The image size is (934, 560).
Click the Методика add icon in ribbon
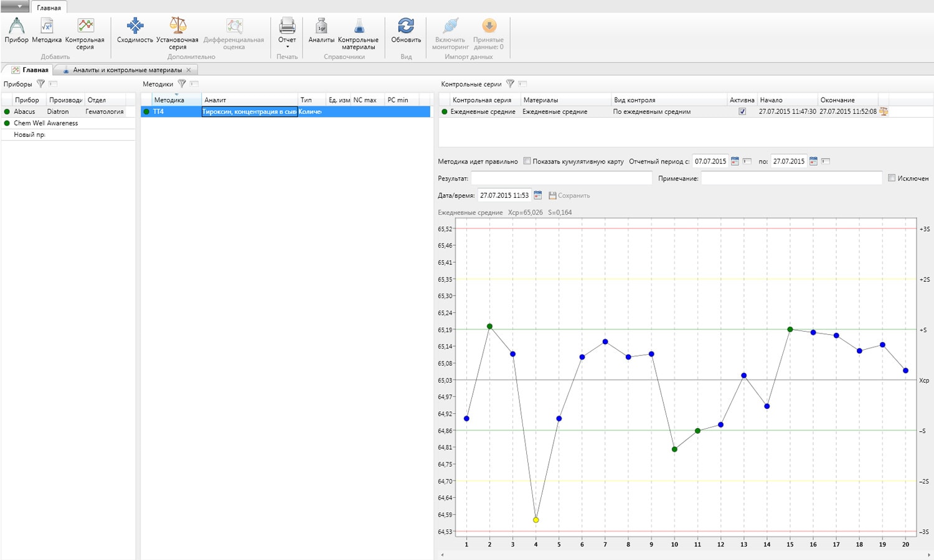point(47,30)
